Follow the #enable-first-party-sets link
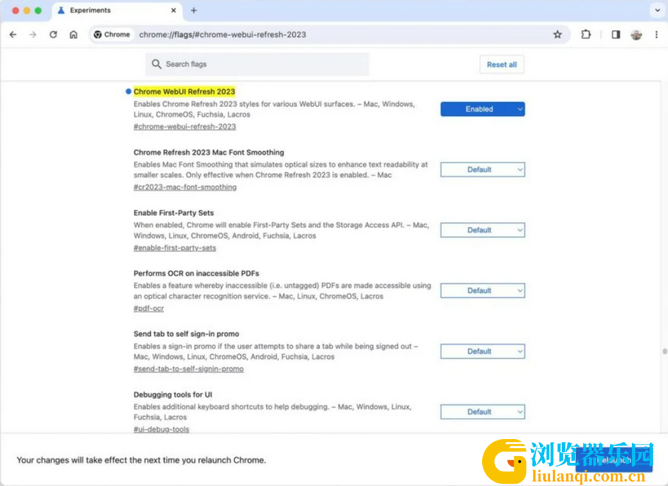 pos(175,248)
